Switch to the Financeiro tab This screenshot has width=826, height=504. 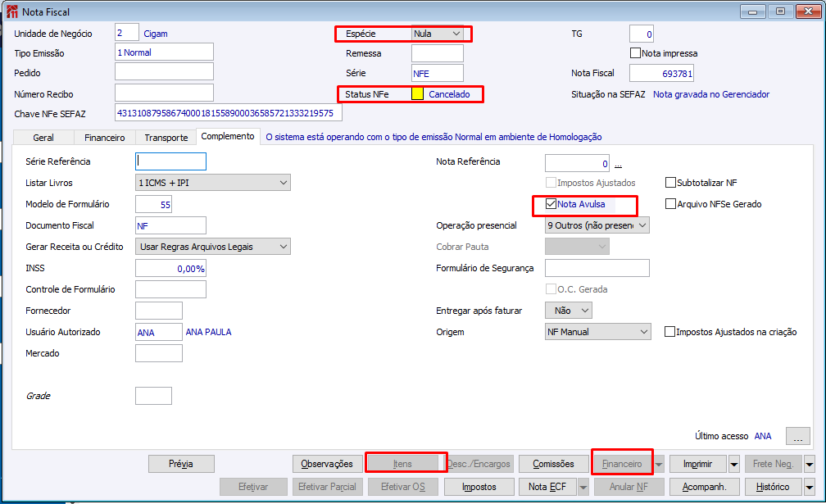[104, 138]
